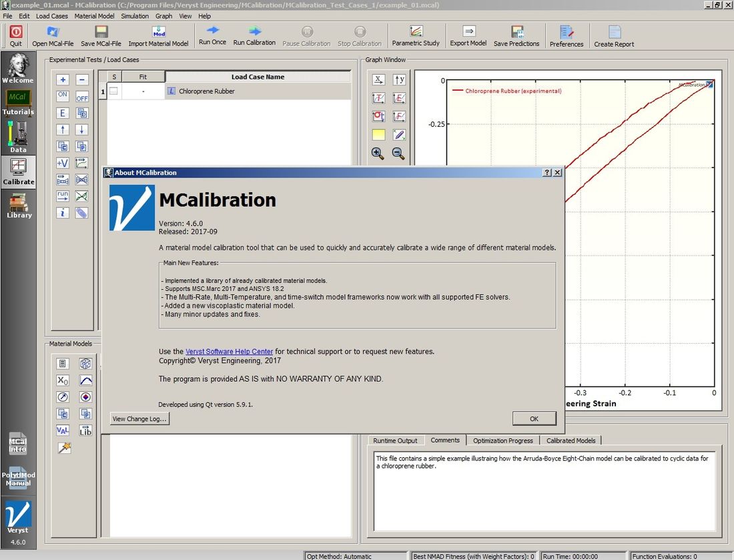Screen dimensions: 734x560
Task: Click the add load case plus icon
Action: (63, 79)
